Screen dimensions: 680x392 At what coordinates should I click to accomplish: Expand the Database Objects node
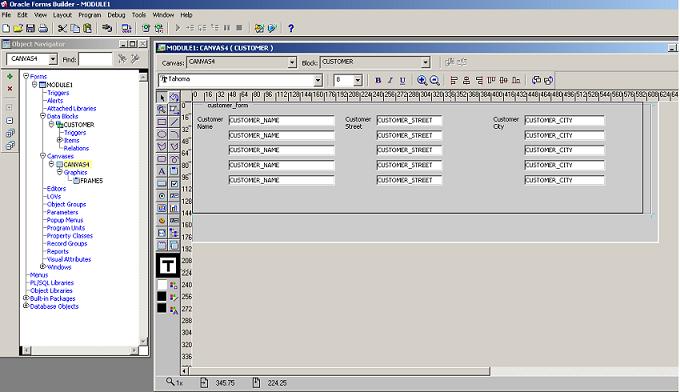pyautogui.click(x=26, y=306)
